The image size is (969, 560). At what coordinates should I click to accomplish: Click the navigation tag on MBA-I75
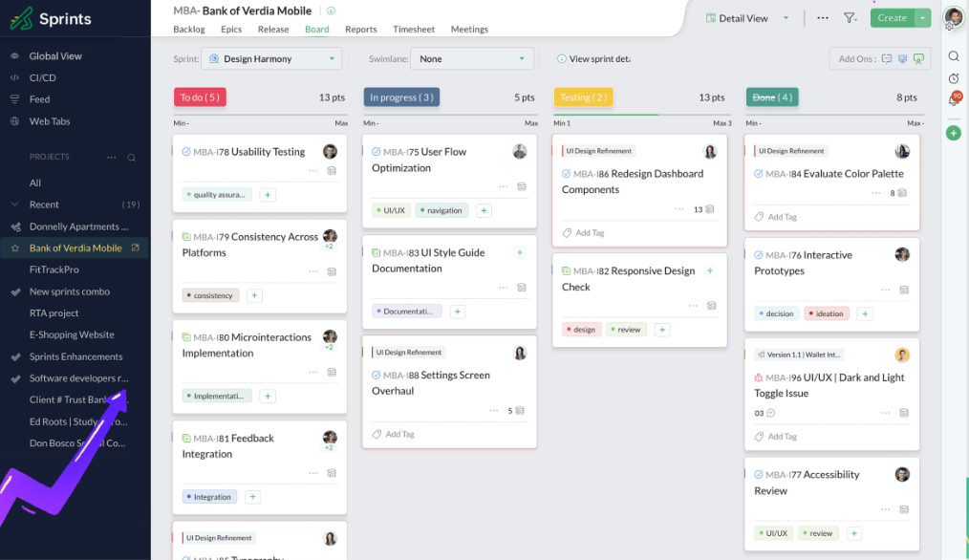click(x=442, y=211)
